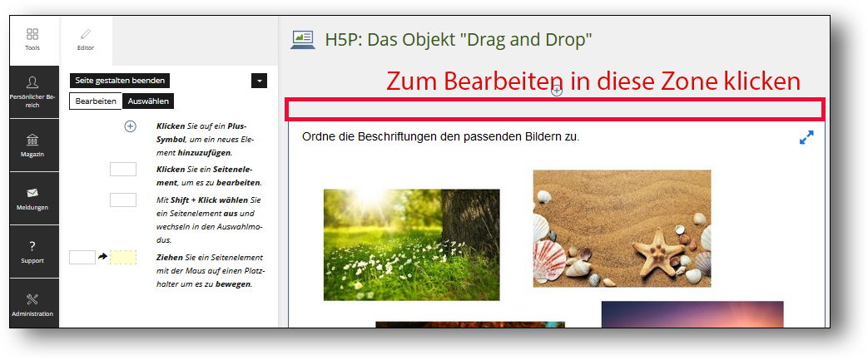This screenshot has width=868, height=360.
Task: Open Meldungen envelope in the sidebar
Action: [32, 198]
